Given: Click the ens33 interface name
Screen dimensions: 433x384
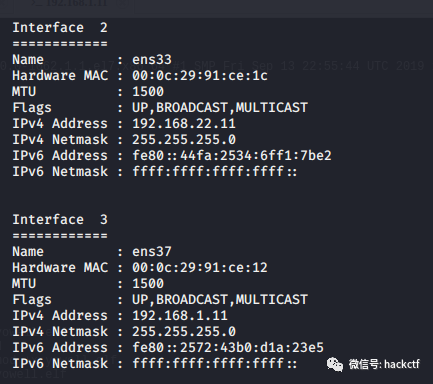Looking at the screenshot, I should tap(152, 60).
